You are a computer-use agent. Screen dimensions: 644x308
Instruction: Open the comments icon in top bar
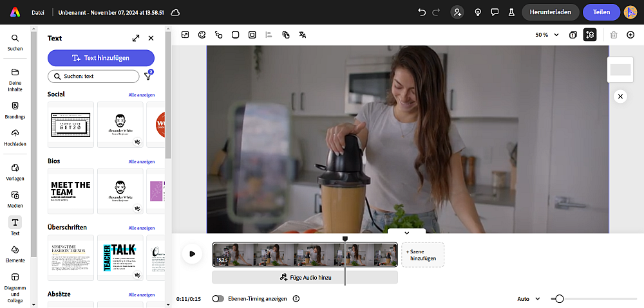(x=495, y=12)
